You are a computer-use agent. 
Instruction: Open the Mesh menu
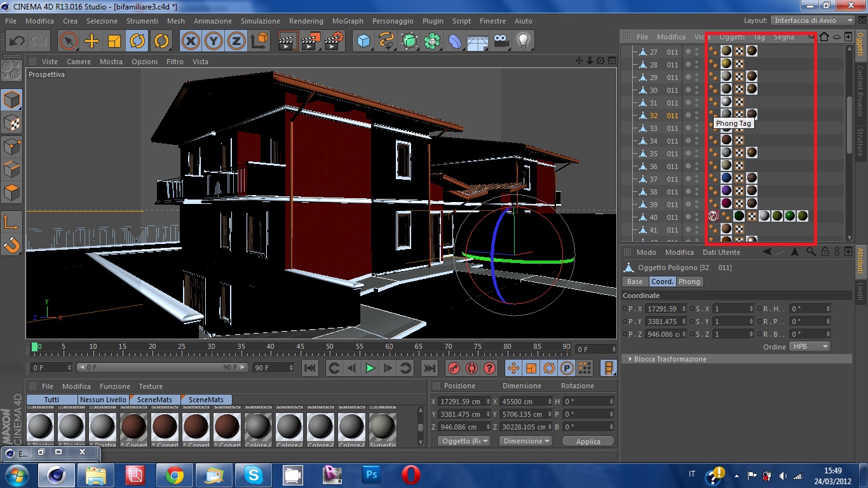(x=176, y=21)
